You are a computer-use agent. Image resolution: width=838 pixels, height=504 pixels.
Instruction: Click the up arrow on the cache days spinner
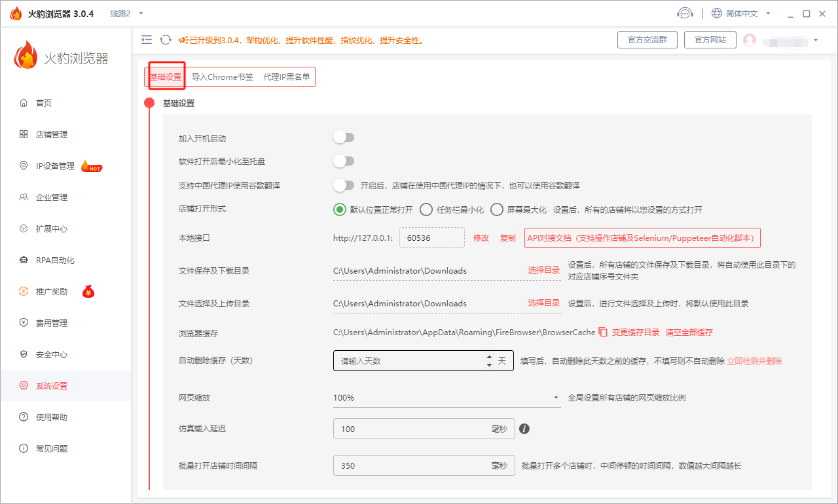(x=488, y=357)
